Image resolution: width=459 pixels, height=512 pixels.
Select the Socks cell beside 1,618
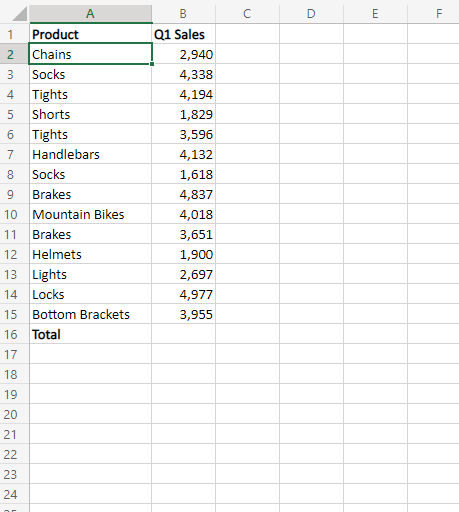pyautogui.click(x=90, y=174)
